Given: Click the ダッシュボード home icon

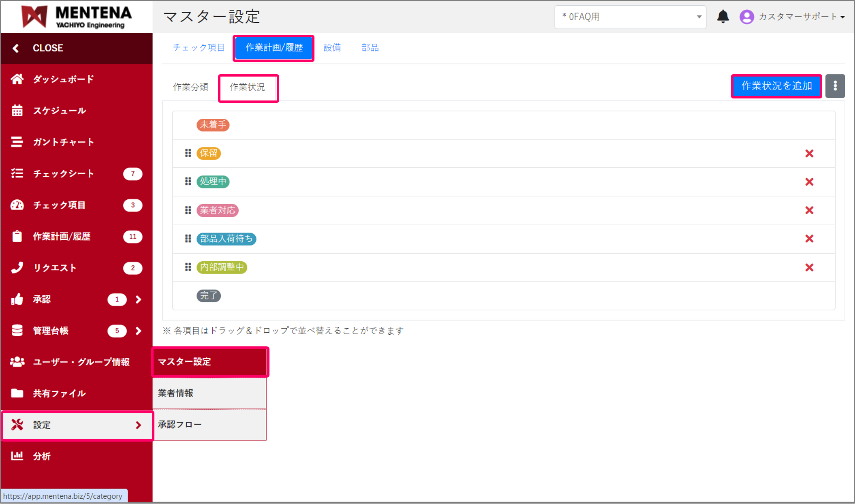Looking at the screenshot, I should pyautogui.click(x=17, y=79).
